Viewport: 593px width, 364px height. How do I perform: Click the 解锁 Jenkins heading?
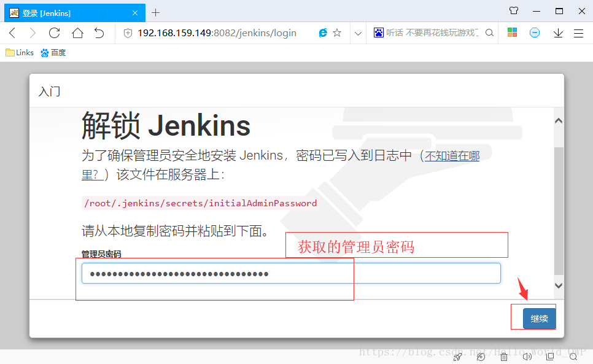pos(166,126)
